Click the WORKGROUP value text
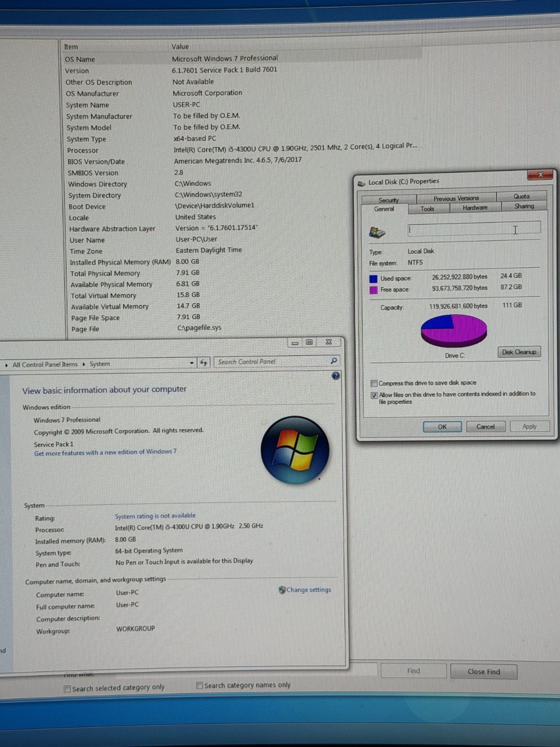This screenshot has width=560, height=747. (x=135, y=628)
